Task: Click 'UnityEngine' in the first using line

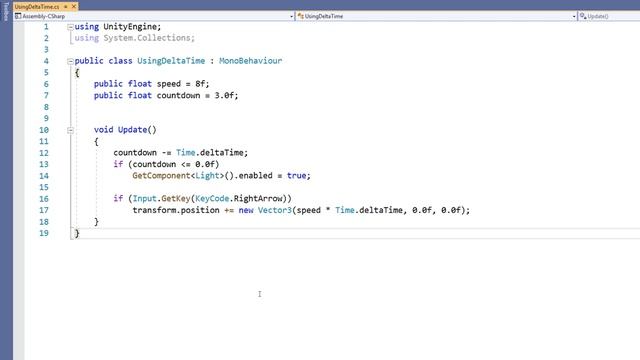Action: [130, 27]
